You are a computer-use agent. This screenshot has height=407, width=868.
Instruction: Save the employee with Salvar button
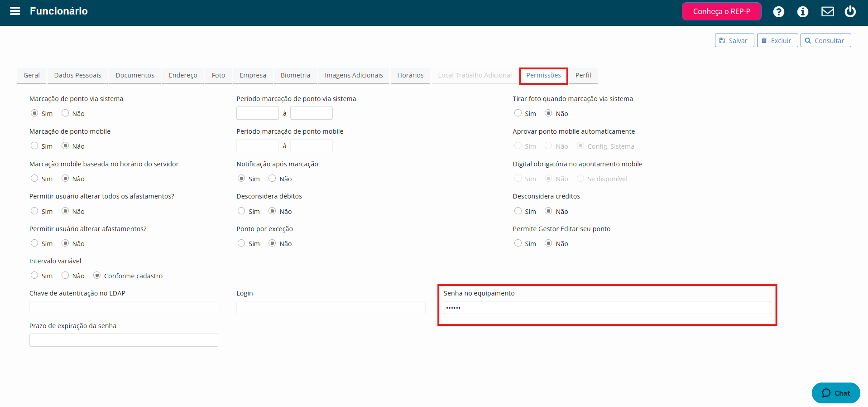click(734, 40)
